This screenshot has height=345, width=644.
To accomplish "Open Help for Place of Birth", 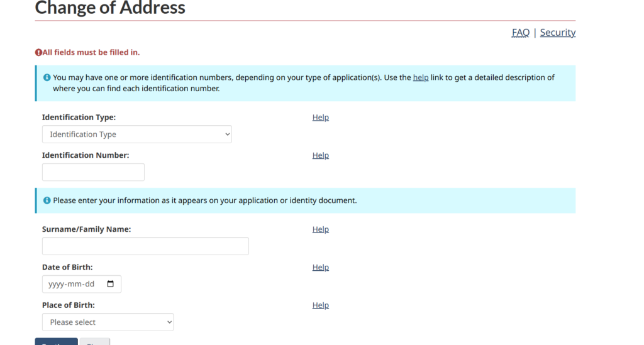I will (x=320, y=305).
